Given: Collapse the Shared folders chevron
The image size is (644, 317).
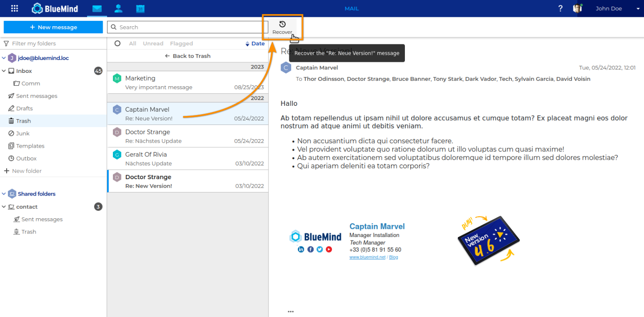Looking at the screenshot, I should (4, 194).
